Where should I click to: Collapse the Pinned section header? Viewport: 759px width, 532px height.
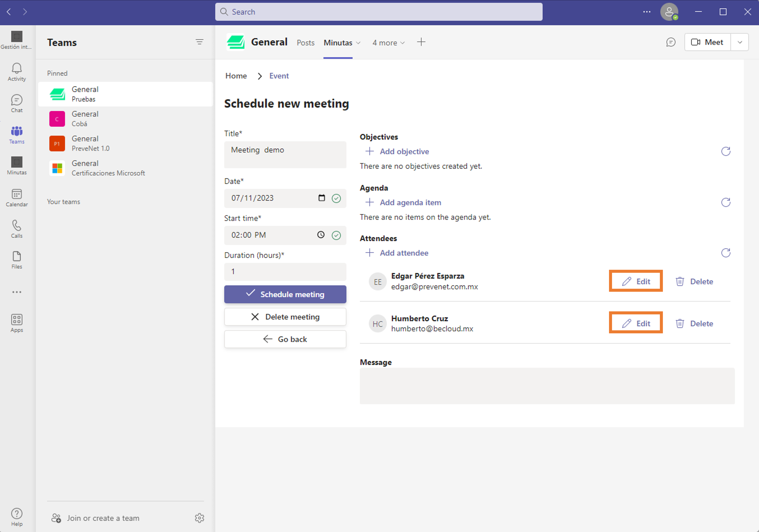(57, 73)
